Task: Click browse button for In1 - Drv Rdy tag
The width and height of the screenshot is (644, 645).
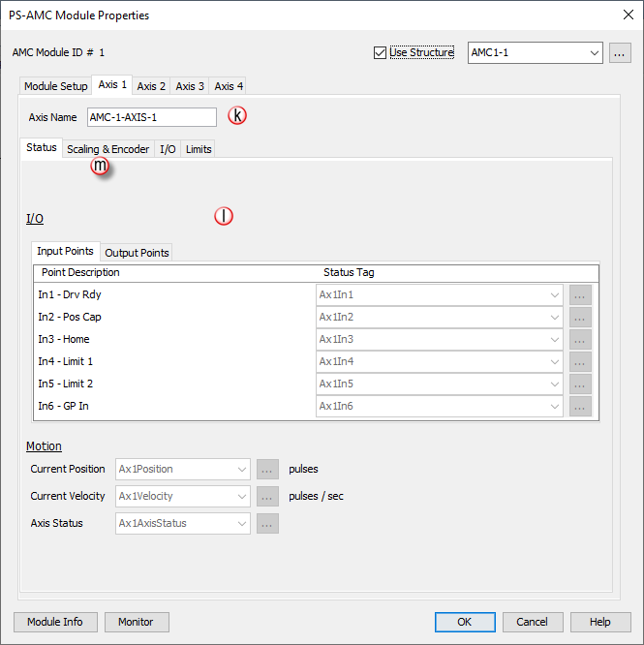Action: [x=580, y=295]
